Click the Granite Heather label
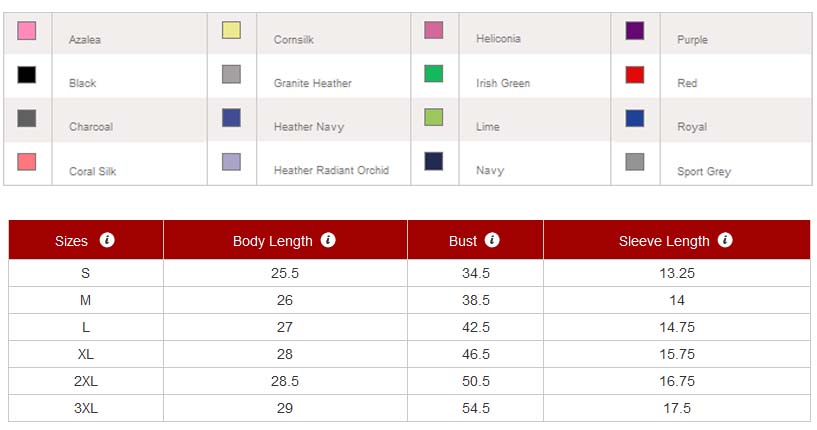The width and height of the screenshot is (817, 430). 312,83
